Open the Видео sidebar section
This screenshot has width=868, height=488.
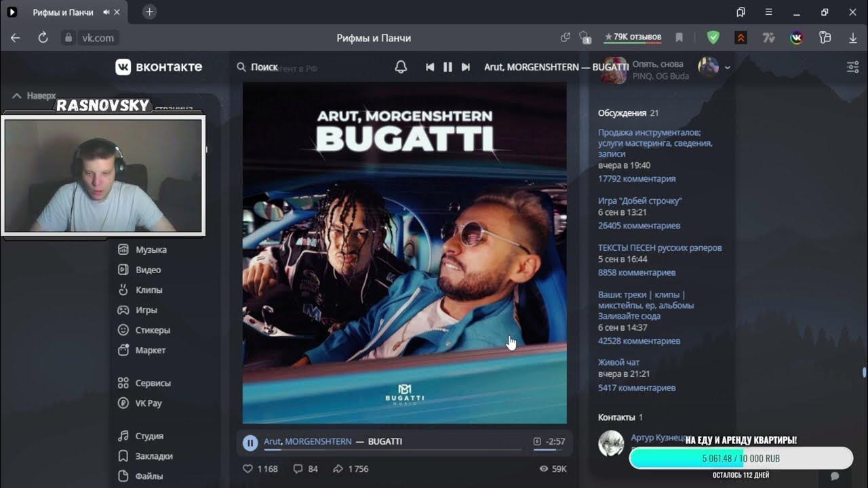[140, 270]
